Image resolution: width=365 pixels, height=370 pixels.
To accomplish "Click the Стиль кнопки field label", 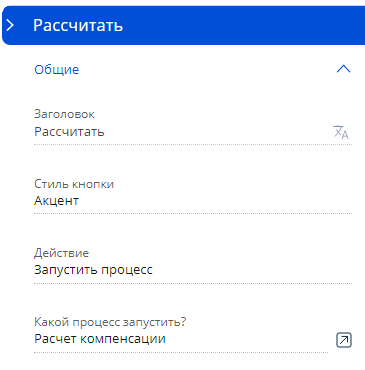I will click(x=74, y=184).
